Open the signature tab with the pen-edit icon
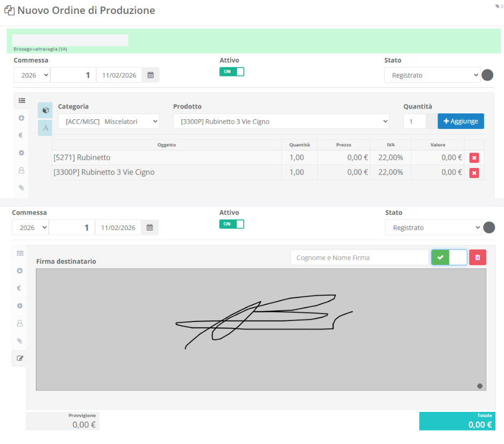This screenshot has height=444, width=504. tap(20, 358)
